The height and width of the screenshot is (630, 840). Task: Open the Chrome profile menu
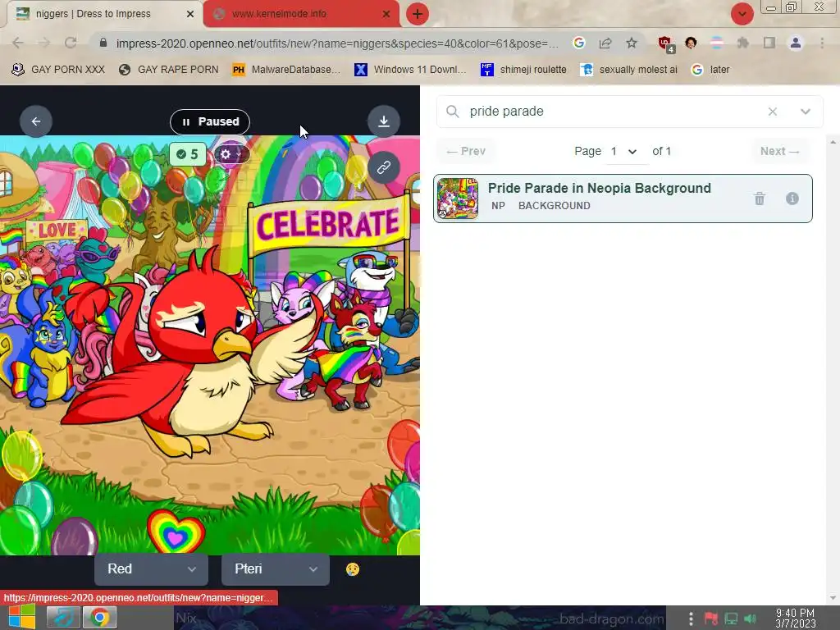click(x=796, y=43)
